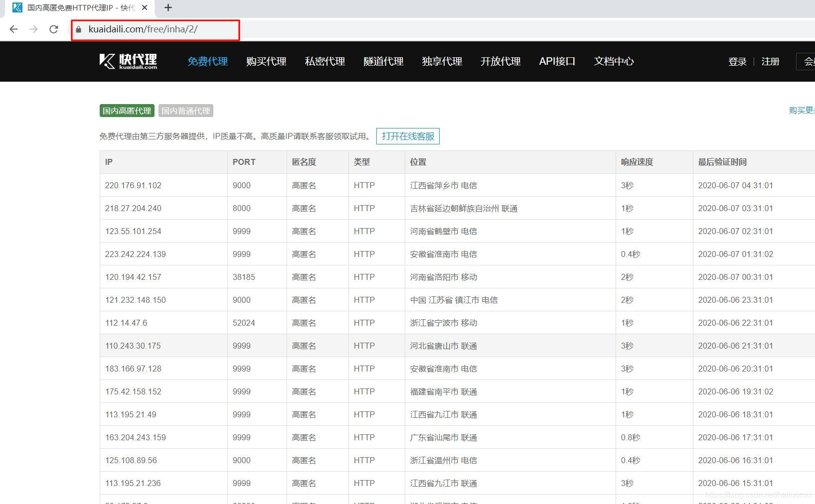Screen dimensions: 815x504
Task: Click the address bar URL kuaidaili.com/free/inha/2/
Action: 143,29
